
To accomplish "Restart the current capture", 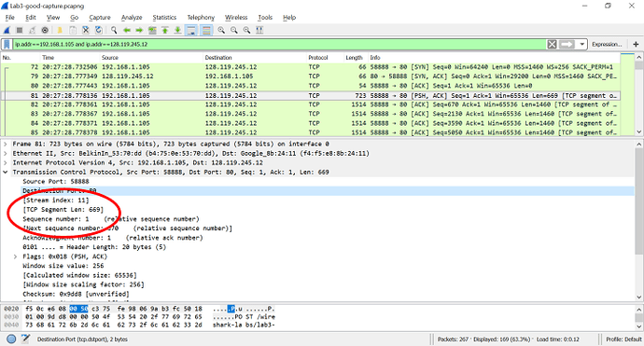I will click(32, 30).
